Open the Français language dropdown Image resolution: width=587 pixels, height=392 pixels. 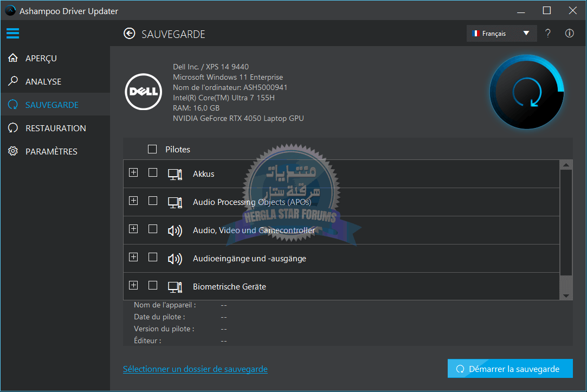click(501, 34)
